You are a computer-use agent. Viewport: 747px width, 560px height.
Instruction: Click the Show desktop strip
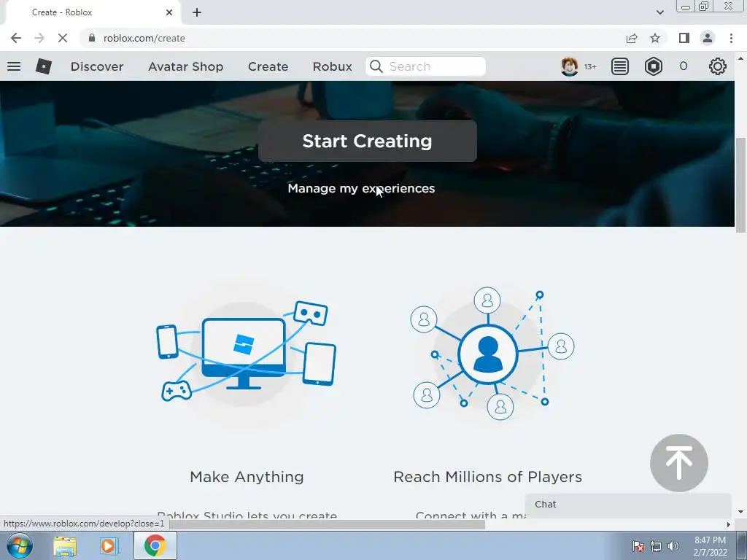tap(741, 545)
